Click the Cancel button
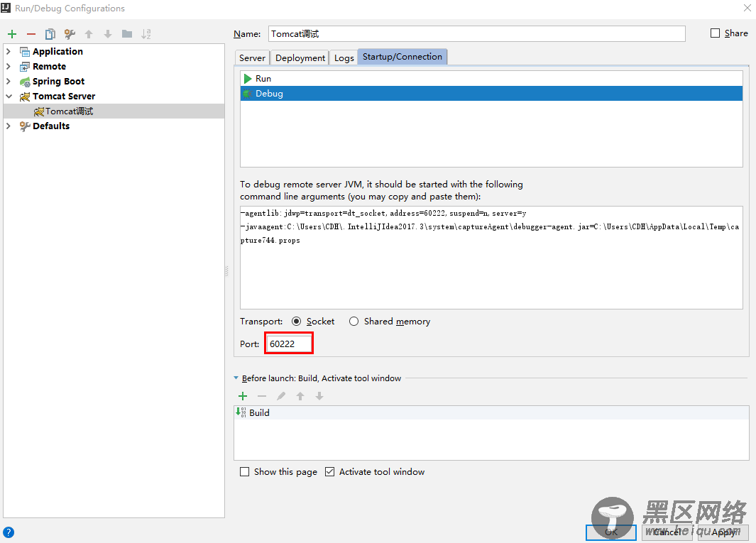This screenshot has height=543, width=756. 668,532
